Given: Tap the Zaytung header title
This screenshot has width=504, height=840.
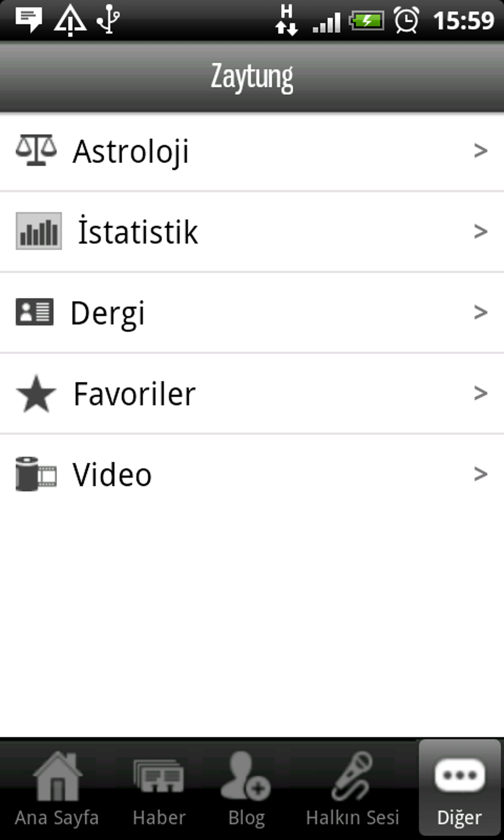Looking at the screenshot, I should coord(252,77).
